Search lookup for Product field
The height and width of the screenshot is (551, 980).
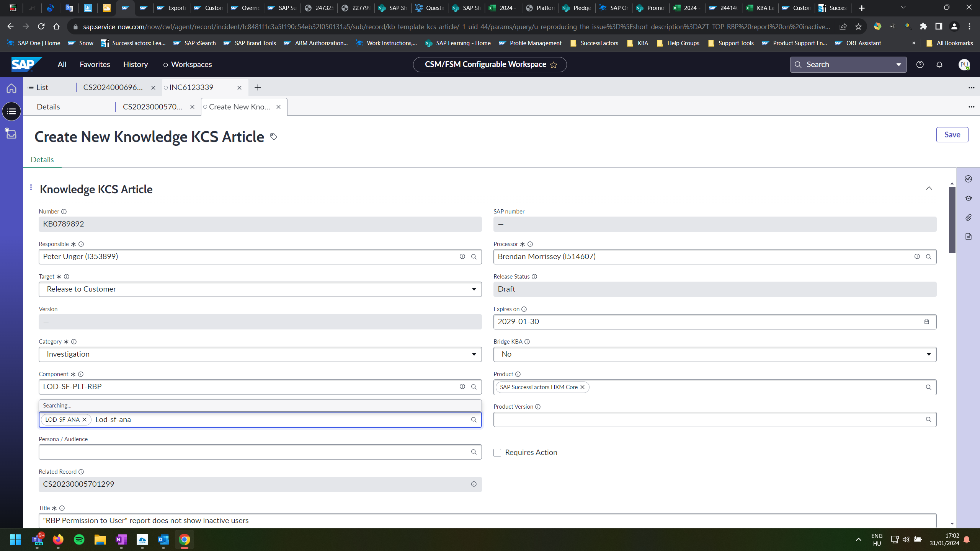pos(929,387)
